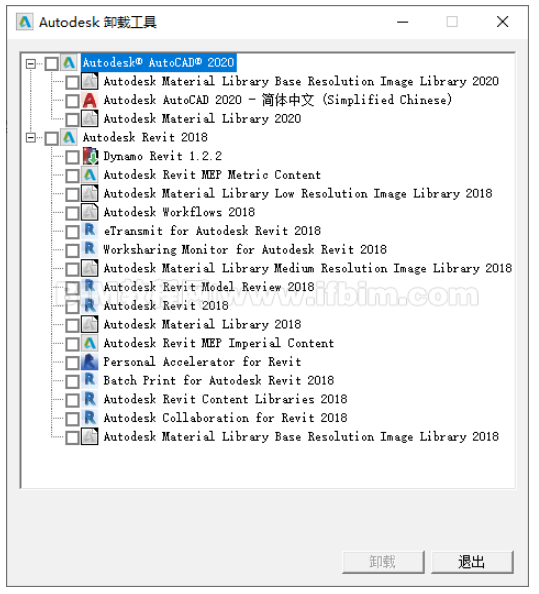Collapse the Autodesk AutoCAD 2020 tree node

point(31,63)
